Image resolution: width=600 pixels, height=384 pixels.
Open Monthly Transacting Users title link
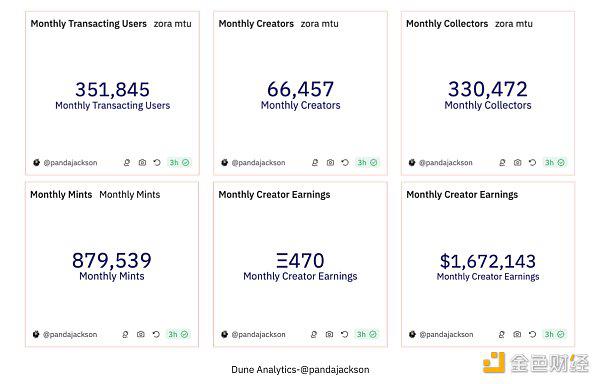point(88,24)
